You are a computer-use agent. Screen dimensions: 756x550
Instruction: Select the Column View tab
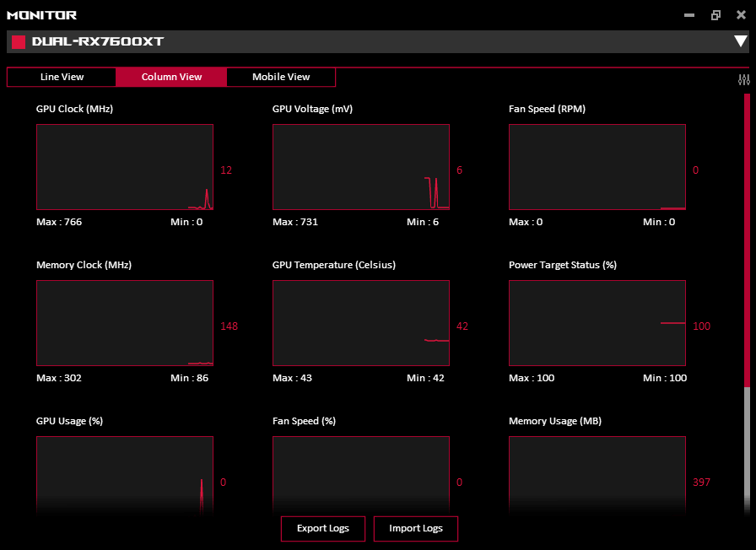point(171,77)
